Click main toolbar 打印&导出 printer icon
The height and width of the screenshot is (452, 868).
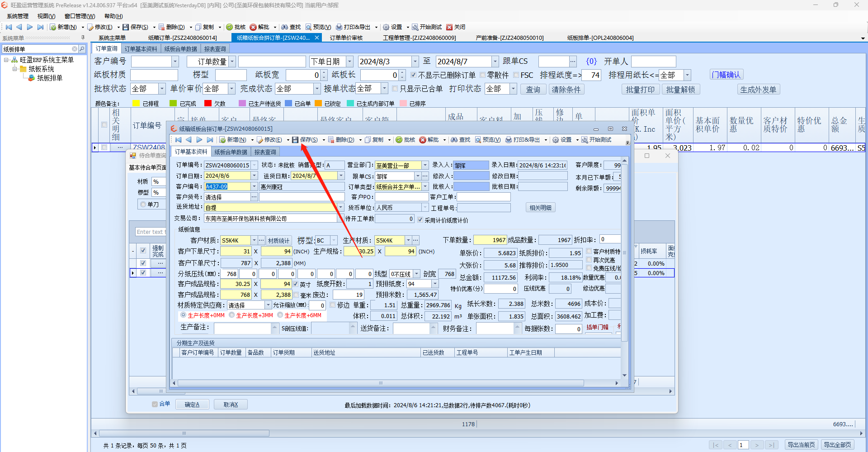(x=339, y=27)
